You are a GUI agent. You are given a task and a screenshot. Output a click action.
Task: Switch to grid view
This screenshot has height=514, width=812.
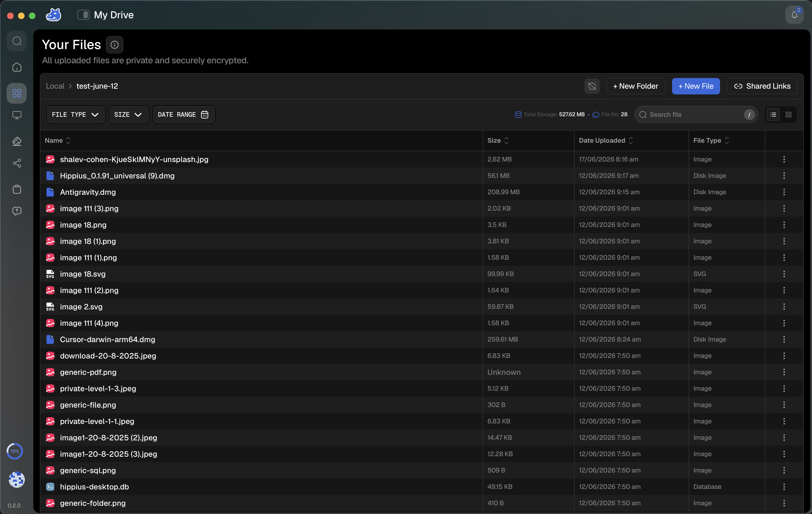pos(788,115)
